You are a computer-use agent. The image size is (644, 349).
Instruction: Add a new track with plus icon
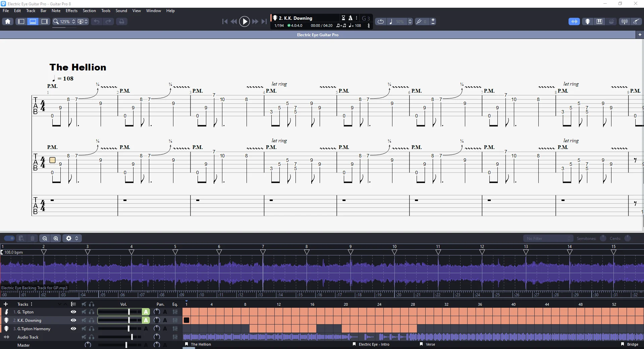[x=6, y=304]
